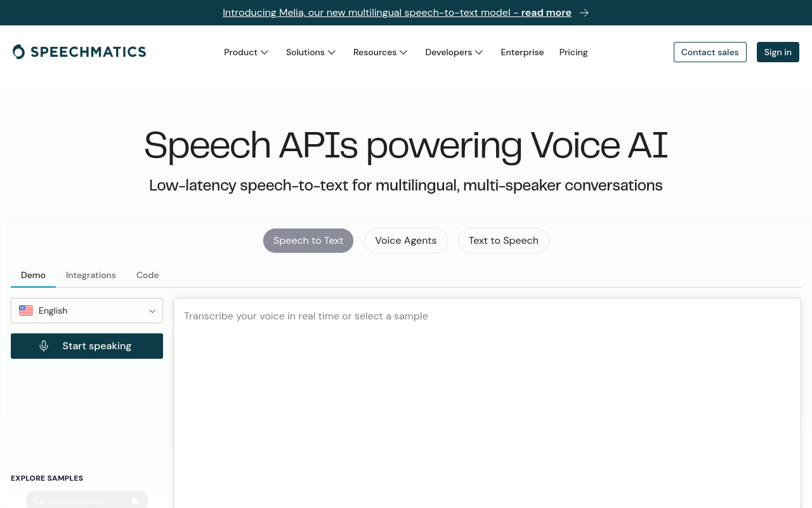Viewport: 812px width, 508px height.
Task: Click the Speechmatics logo
Action: point(79,52)
